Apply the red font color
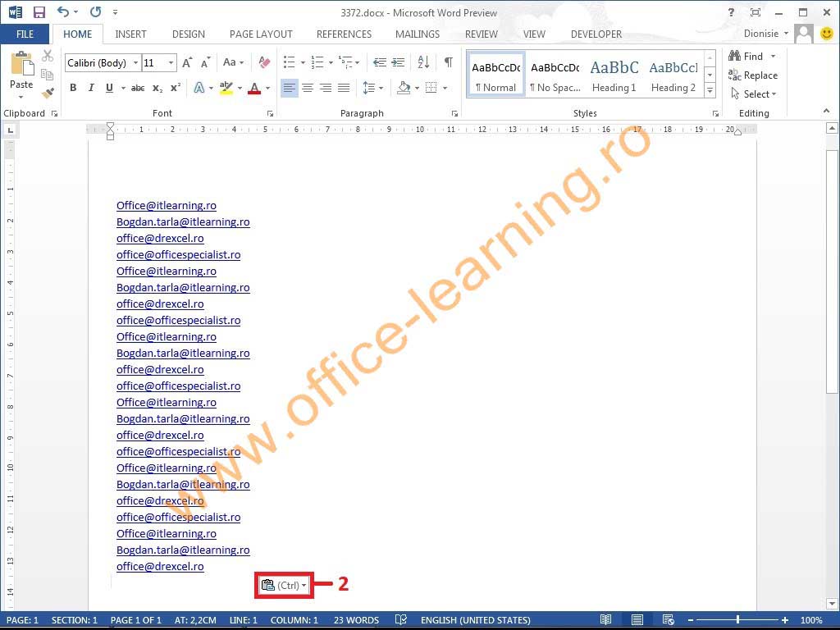The image size is (840, 630). coord(254,88)
